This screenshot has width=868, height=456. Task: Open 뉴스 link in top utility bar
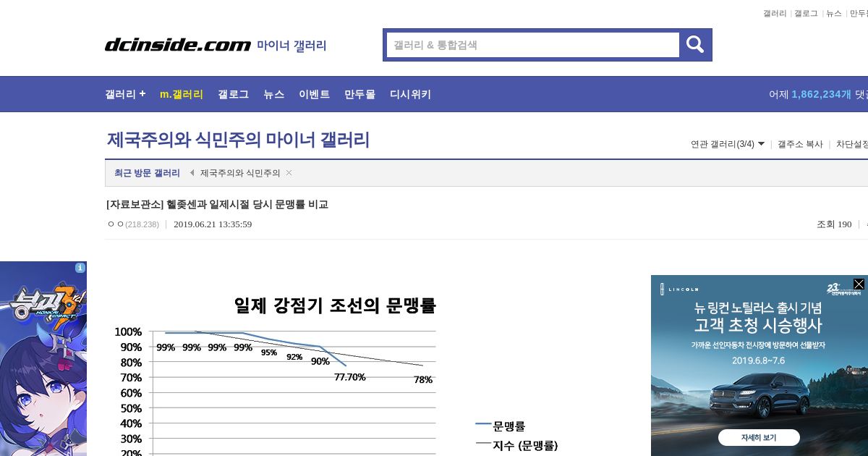(834, 13)
